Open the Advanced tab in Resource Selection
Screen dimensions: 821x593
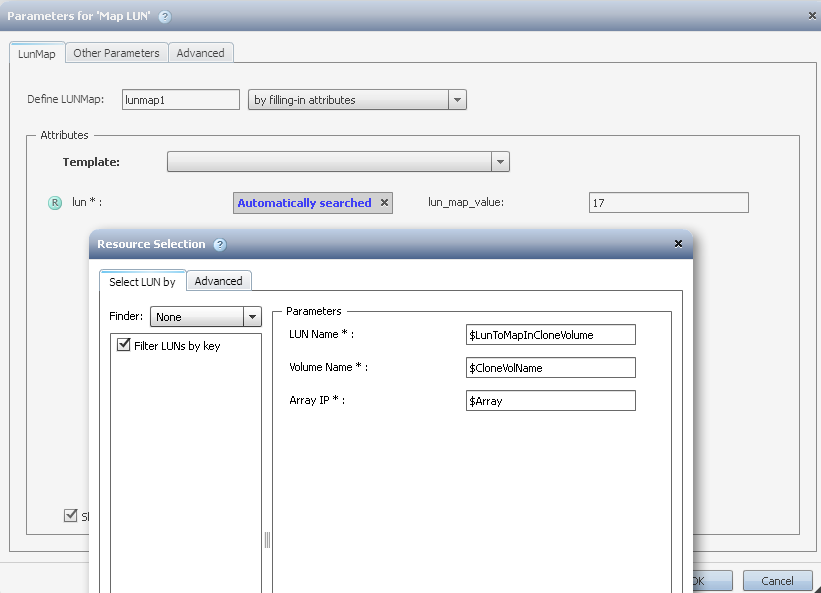click(x=218, y=281)
